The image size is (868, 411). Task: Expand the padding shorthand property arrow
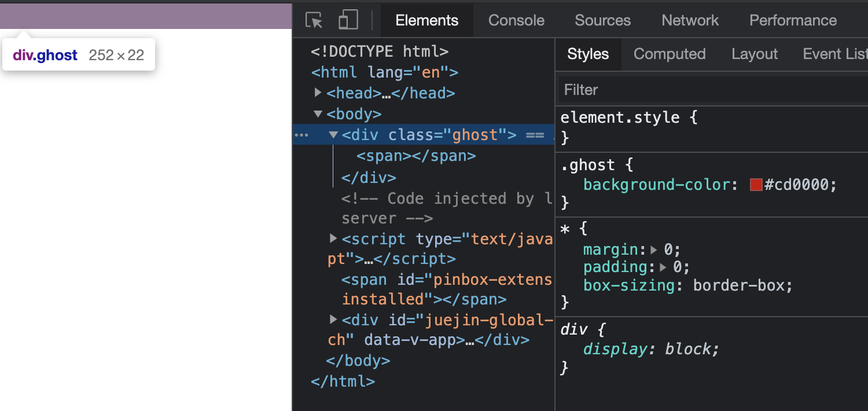click(663, 267)
